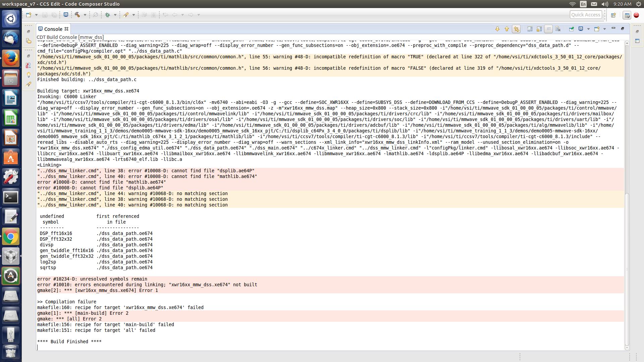The width and height of the screenshot is (644, 362).
Task: Toggle Scroll Lock in console
Action: click(x=539, y=29)
